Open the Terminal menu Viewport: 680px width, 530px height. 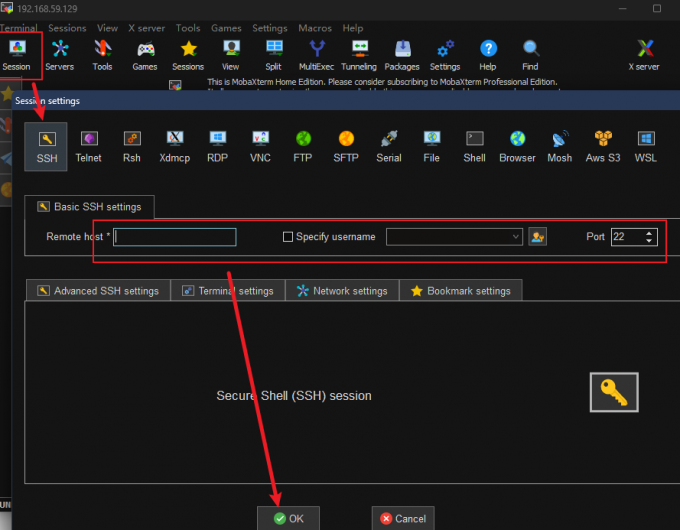(x=19, y=28)
